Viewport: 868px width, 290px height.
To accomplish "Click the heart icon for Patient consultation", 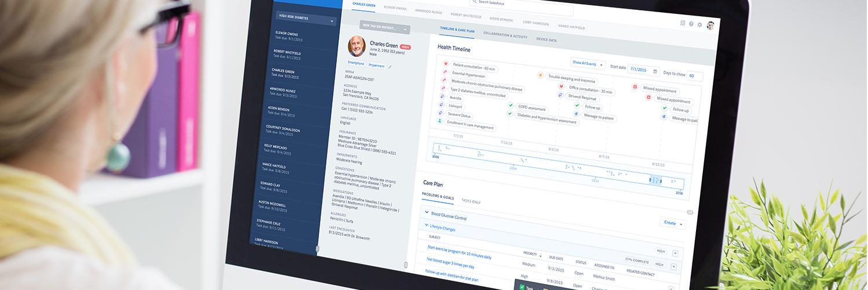I will tap(446, 63).
